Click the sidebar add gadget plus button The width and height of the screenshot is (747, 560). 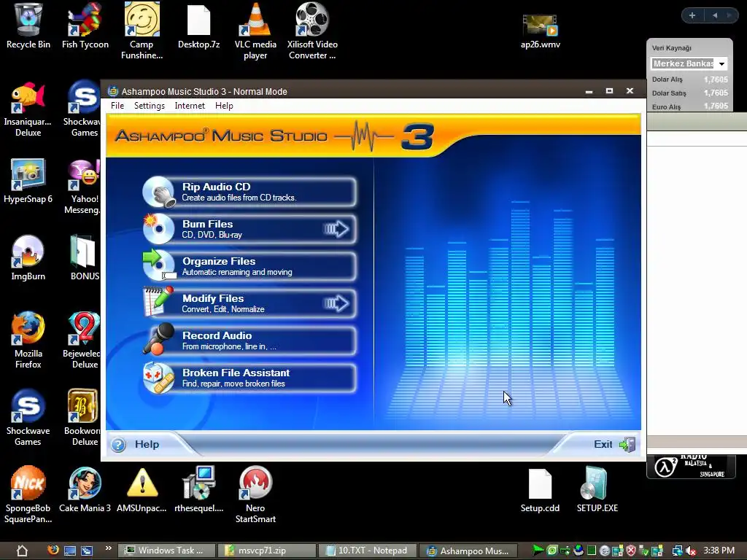click(x=692, y=15)
